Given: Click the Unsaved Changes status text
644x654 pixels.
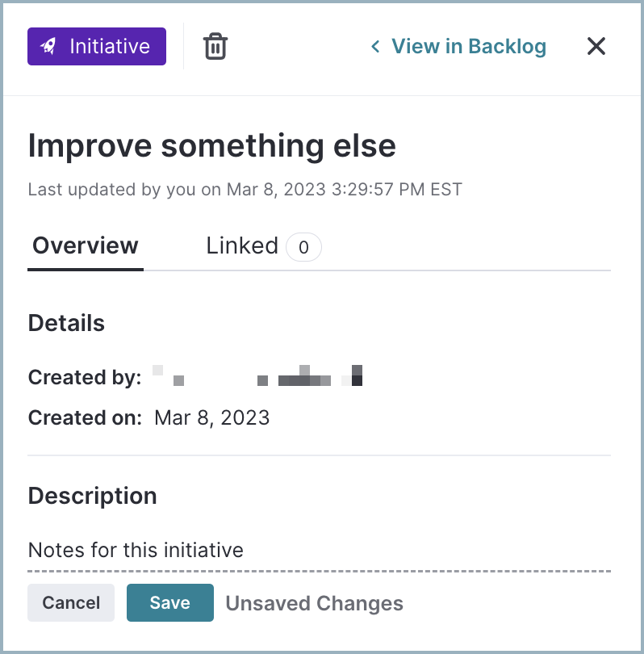Looking at the screenshot, I should 314,603.
